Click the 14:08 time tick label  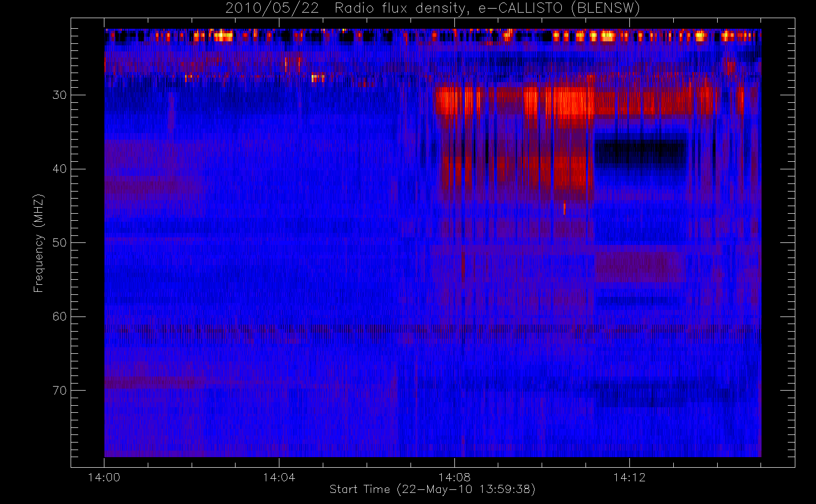[x=454, y=477]
